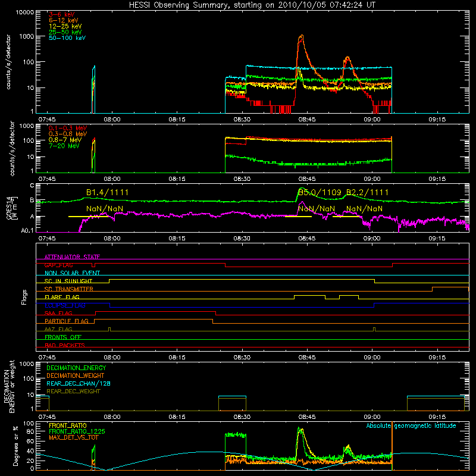Click the raised PARTICLE_FLAG segment
The height and width of the screenshot is (476, 476).
[x=154, y=320]
